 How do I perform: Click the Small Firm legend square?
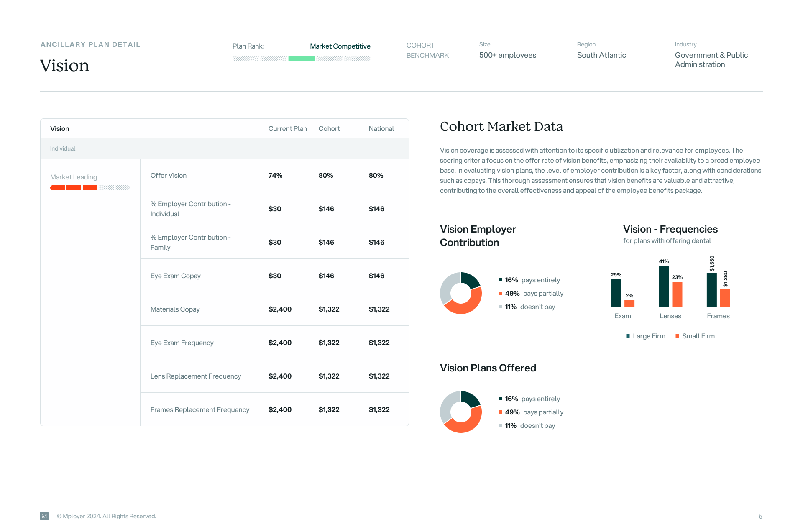[677, 336]
